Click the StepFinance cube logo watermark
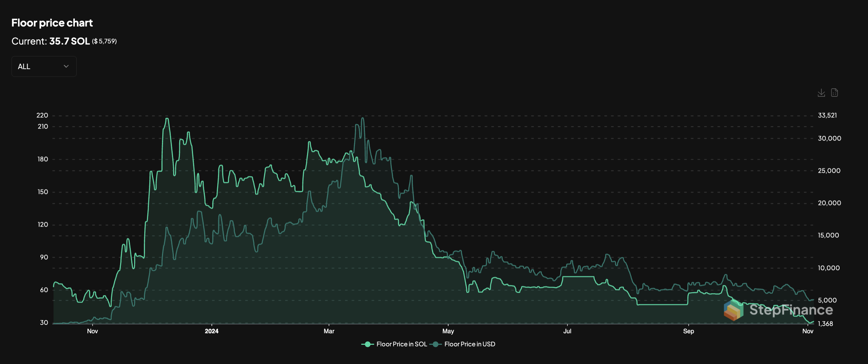 tap(733, 310)
